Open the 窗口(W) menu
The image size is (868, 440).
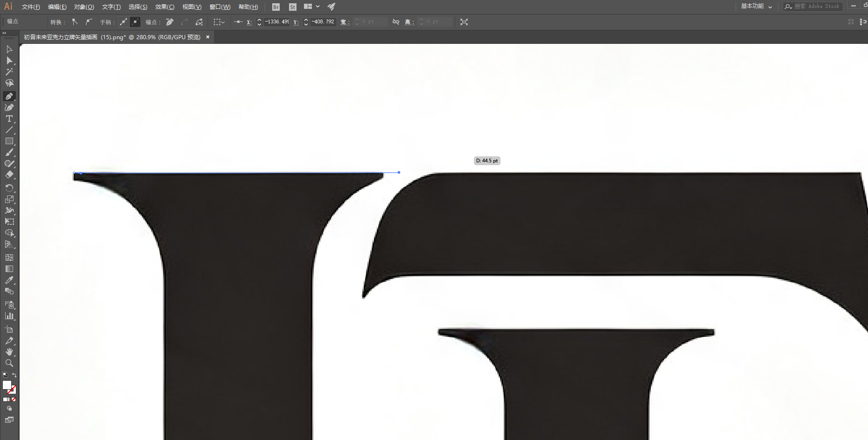(x=220, y=7)
